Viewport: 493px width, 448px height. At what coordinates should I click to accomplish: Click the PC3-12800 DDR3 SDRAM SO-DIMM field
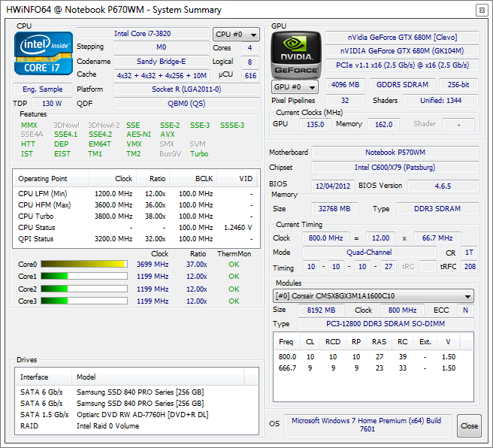pyautogui.click(x=386, y=324)
